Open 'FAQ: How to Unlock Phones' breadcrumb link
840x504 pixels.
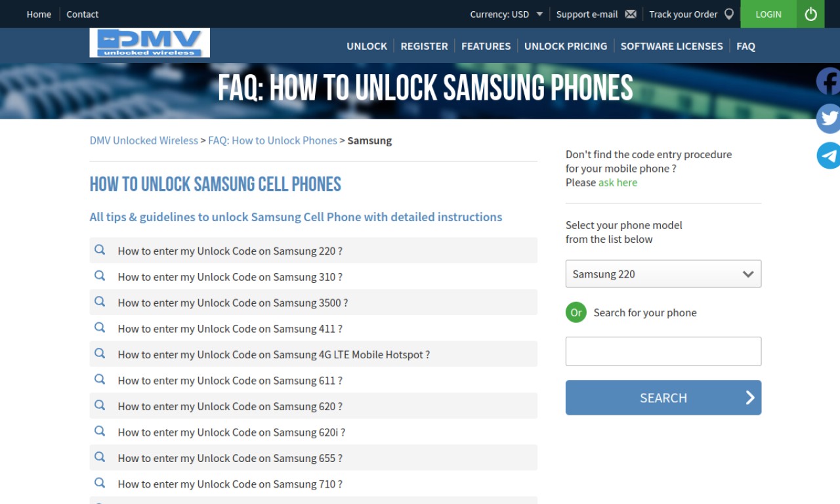tap(272, 140)
